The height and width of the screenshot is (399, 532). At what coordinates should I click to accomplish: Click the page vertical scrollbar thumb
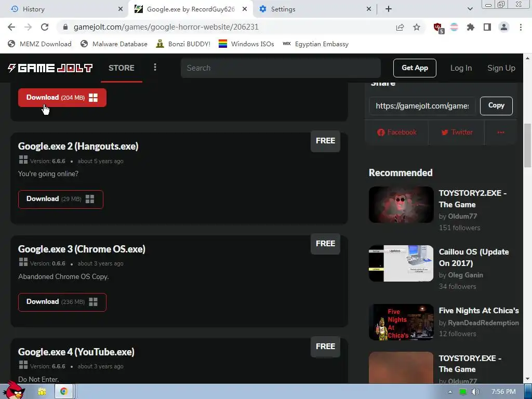pos(527,145)
